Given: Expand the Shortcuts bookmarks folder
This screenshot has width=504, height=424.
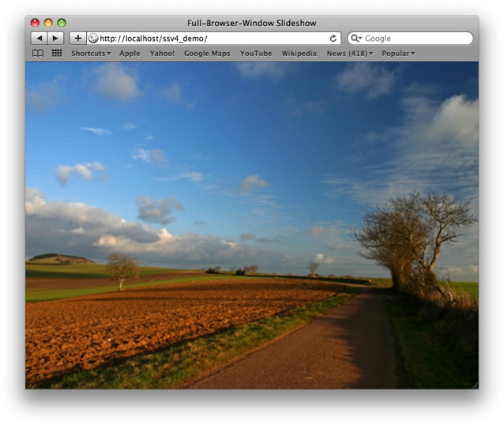Looking at the screenshot, I should pyautogui.click(x=91, y=54).
